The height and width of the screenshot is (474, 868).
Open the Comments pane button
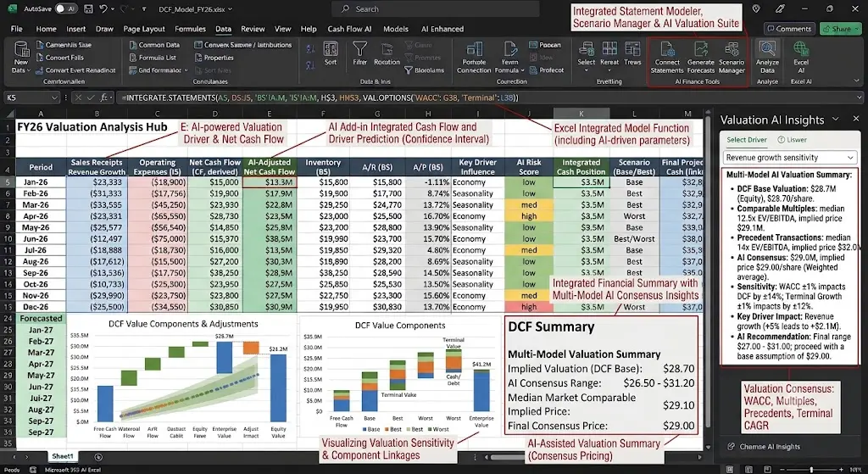coord(789,29)
